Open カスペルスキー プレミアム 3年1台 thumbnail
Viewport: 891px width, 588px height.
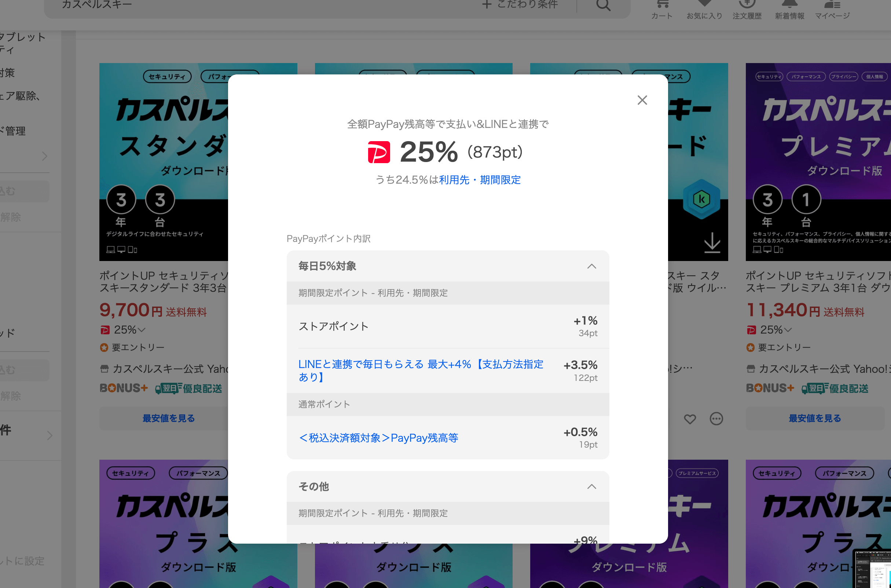point(818,162)
